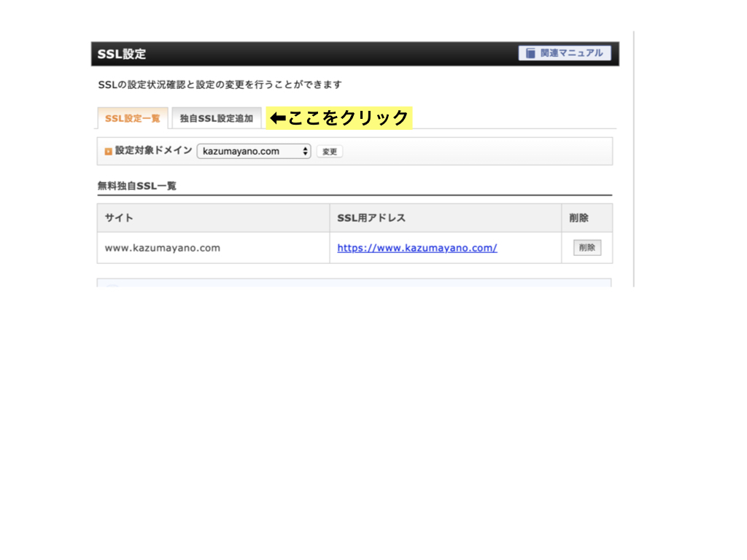
Task: Open the 独自SSL設定追加 tab
Action: point(216,118)
